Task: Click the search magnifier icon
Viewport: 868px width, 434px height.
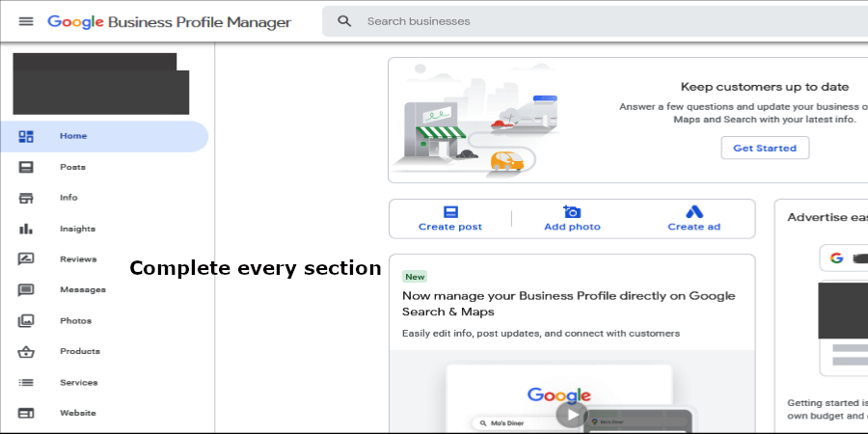Action: (344, 21)
